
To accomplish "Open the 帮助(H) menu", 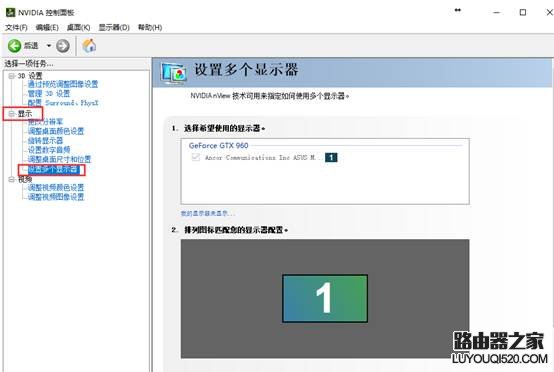I will pyautogui.click(x=150, y=27).
